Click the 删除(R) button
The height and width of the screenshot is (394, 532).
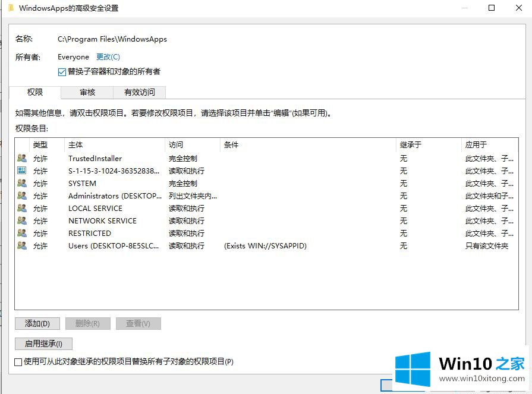(87, 323)
